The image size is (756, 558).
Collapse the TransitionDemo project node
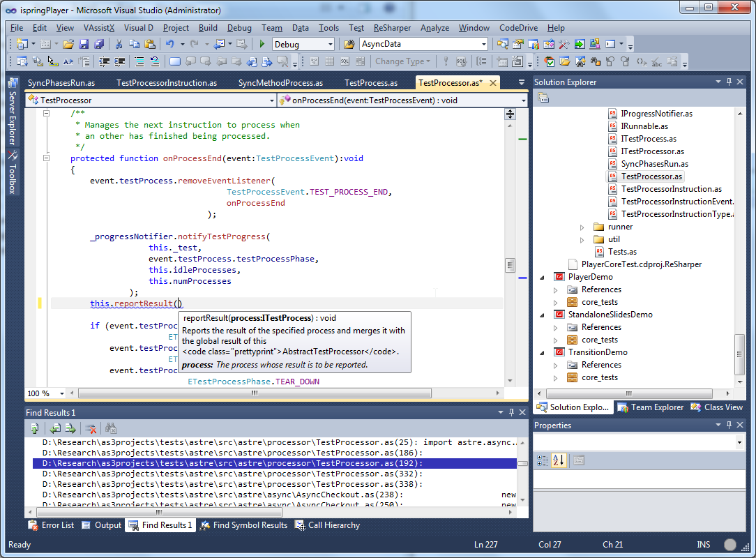(543, 352)
